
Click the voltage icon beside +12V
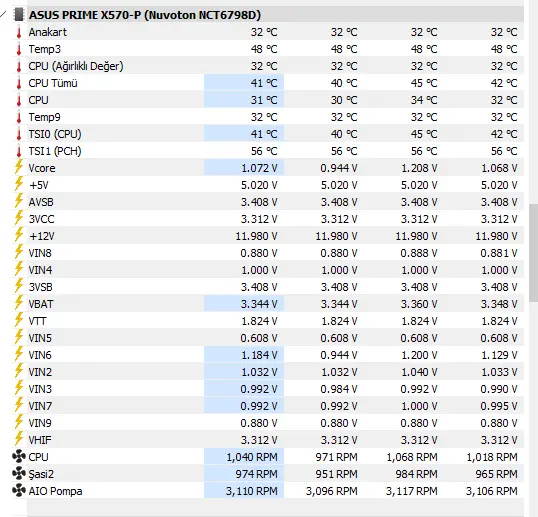(19, 235)
